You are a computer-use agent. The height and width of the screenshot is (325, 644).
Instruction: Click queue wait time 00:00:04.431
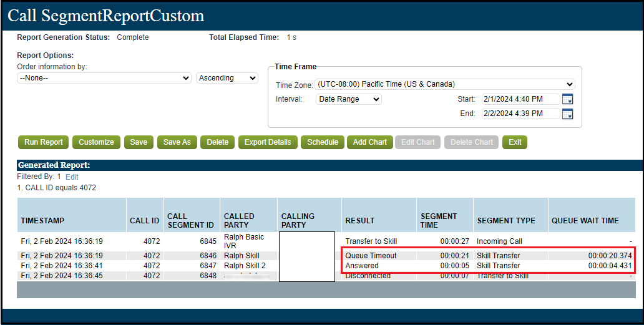[610, 266]
